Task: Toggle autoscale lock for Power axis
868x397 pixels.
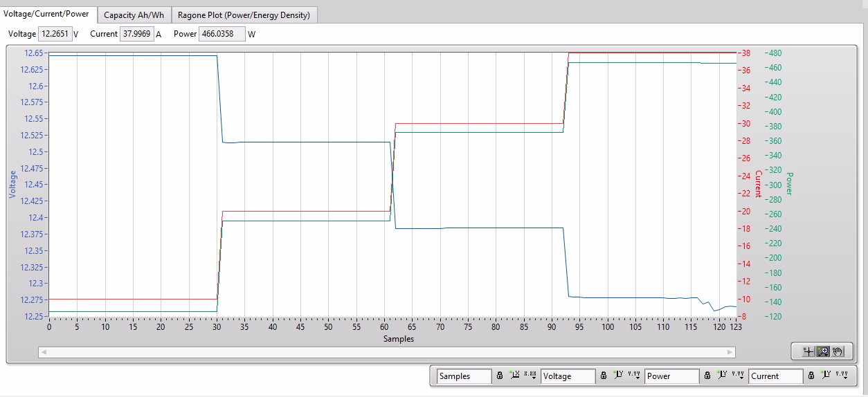Action: (x=707, y=376)
